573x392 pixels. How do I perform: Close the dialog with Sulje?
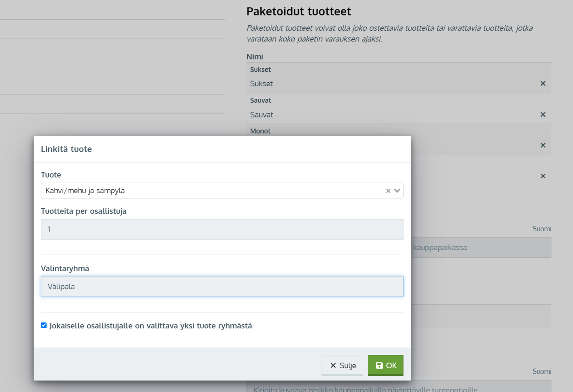tap(342, 365)
